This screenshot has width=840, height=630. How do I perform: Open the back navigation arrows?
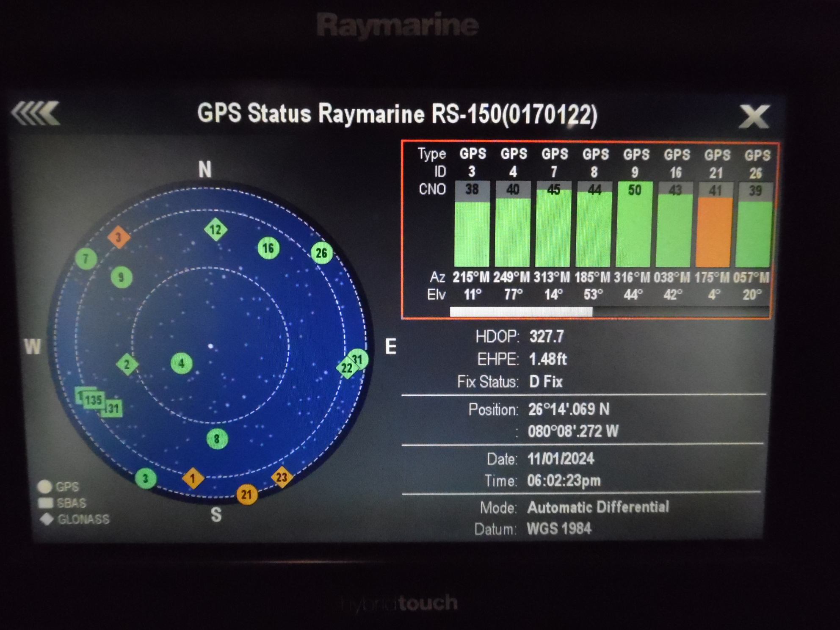35,113
